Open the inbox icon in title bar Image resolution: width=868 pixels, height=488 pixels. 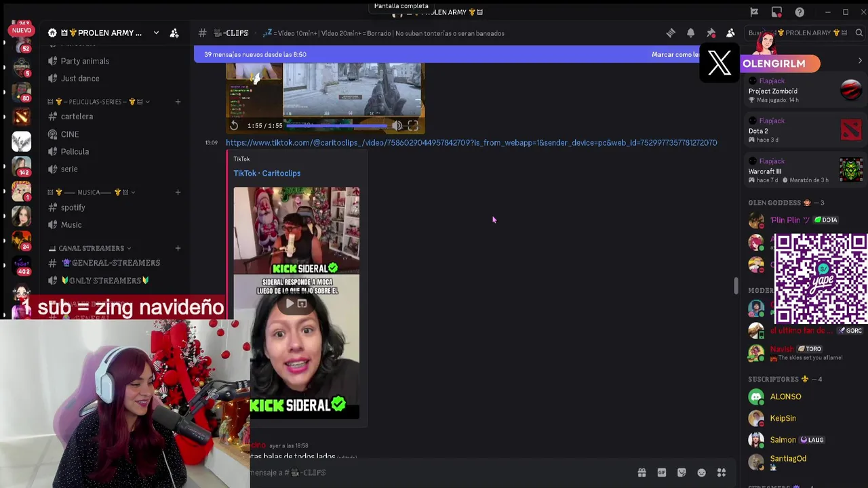tap(776, 12)
